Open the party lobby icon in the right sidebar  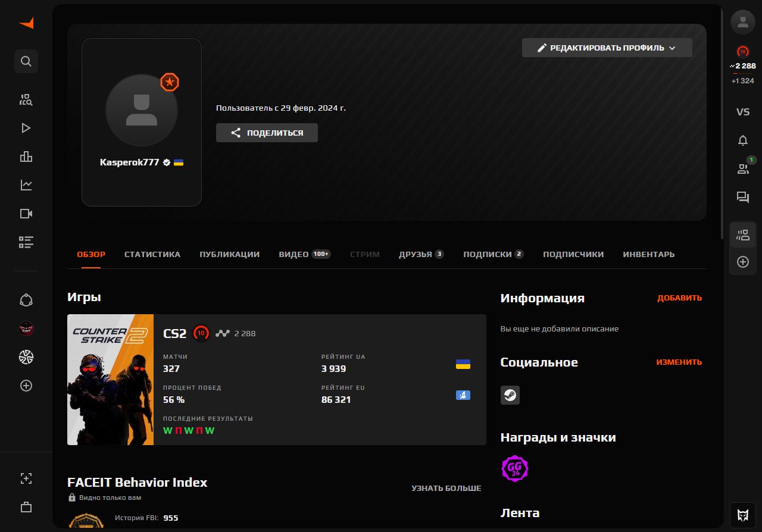coord(743,235)
